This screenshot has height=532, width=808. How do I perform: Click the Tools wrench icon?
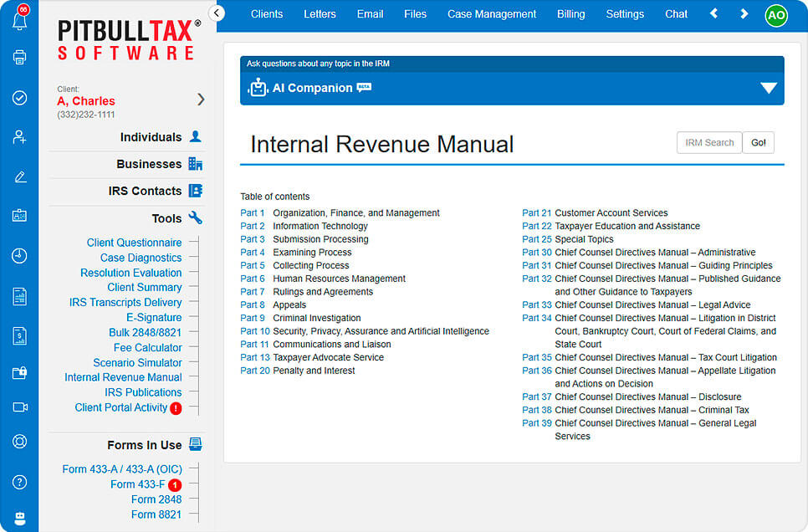point(195,217)
